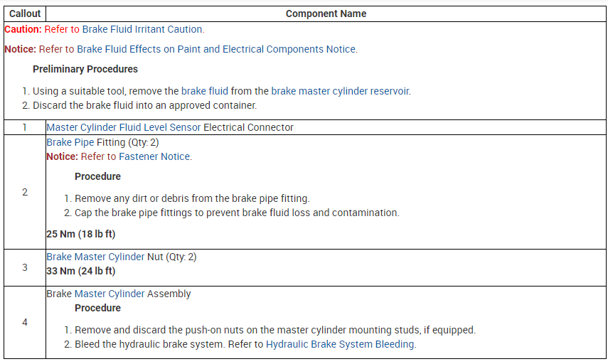Select callout number 1 cell
The image size is (608, 364).
(x=25, y=127)
